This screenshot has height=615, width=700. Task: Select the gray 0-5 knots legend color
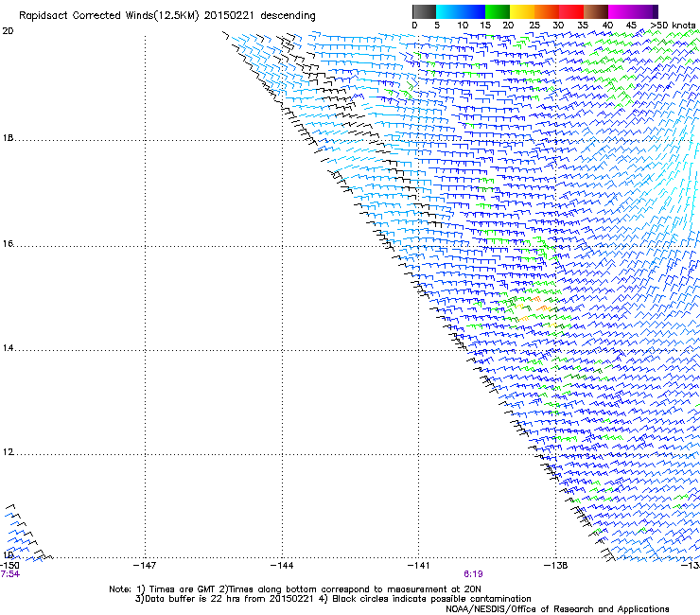[x=424, y=11]
